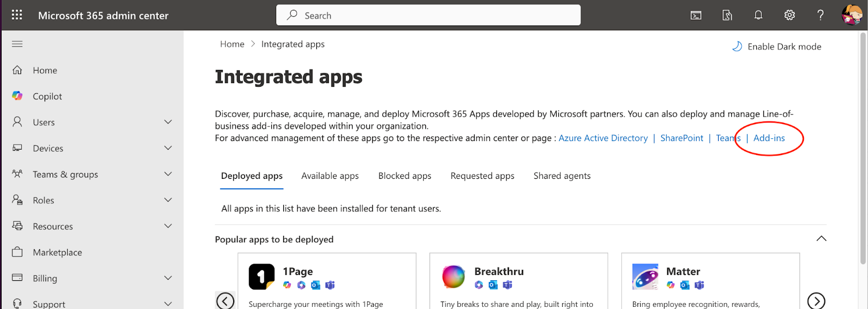
Task: Collapse the navigation menu hamburger icon
Action: point(17,44)
